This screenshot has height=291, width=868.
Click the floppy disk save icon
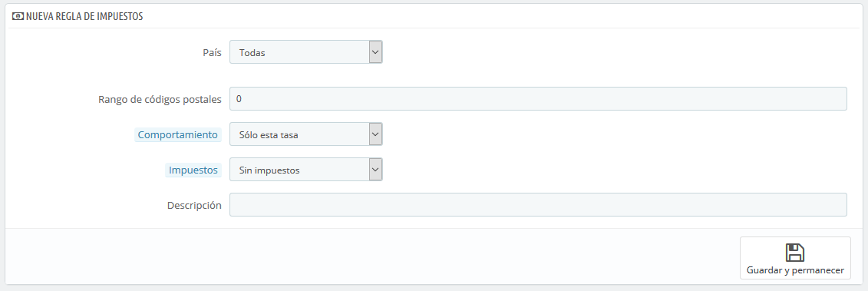(x=795, y=253)
